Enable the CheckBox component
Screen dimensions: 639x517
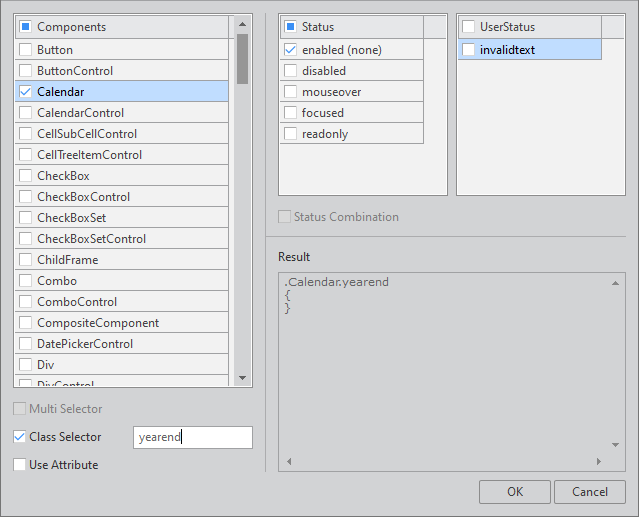click(x=25, y=176)
